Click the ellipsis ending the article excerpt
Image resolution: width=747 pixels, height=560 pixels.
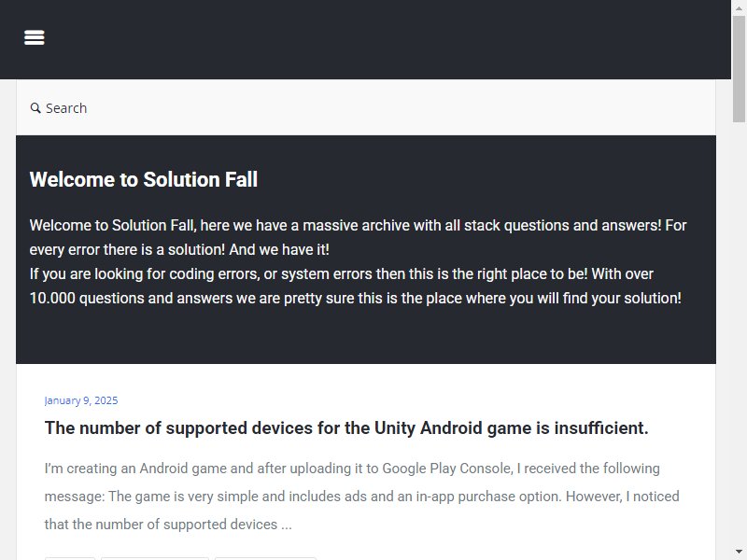coord(287,525)
